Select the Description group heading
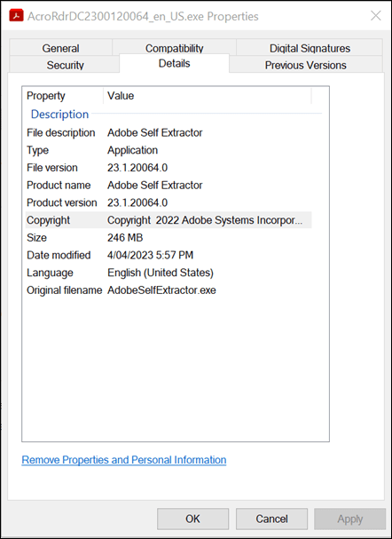 pyautogui.click(x=59, y=115)
